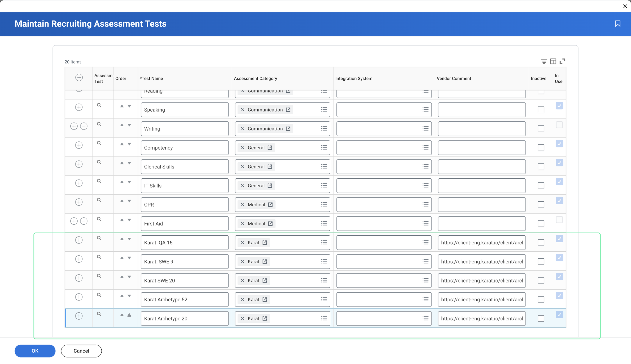631x364 pixels.
Task: Confirm changes with the OK button
Action: pos(35,351)
